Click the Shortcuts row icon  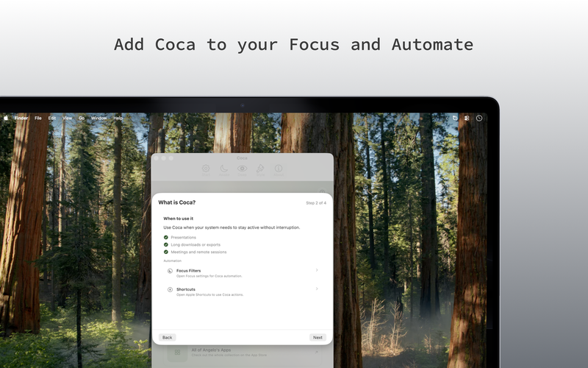pyautogui.click(x=170, y=289)
